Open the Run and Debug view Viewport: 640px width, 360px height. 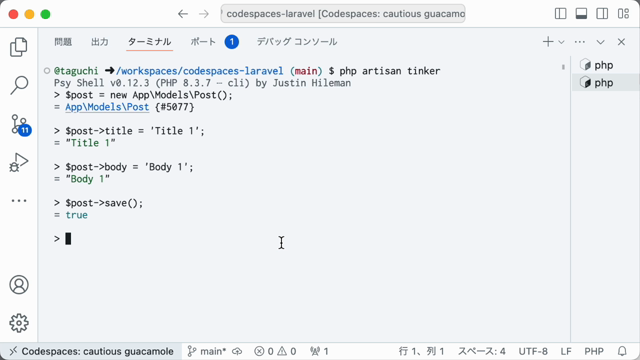pos(19,162)
